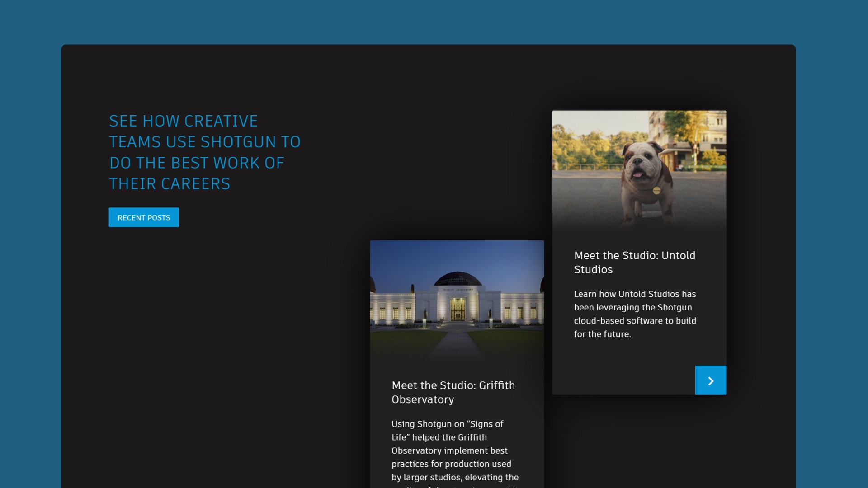Click the 'for the future.' text line
This screenshot has height=488, width=868.
click(602, 334)
